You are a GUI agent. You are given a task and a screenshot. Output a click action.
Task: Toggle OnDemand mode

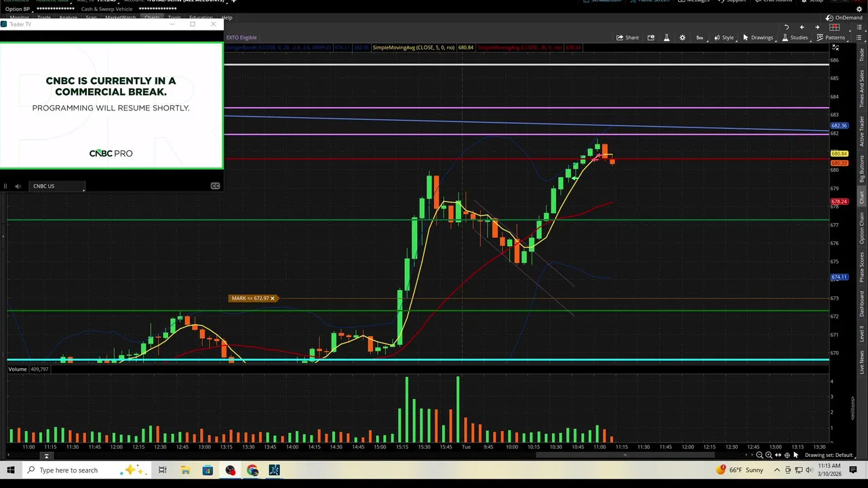tap(844, 18)
